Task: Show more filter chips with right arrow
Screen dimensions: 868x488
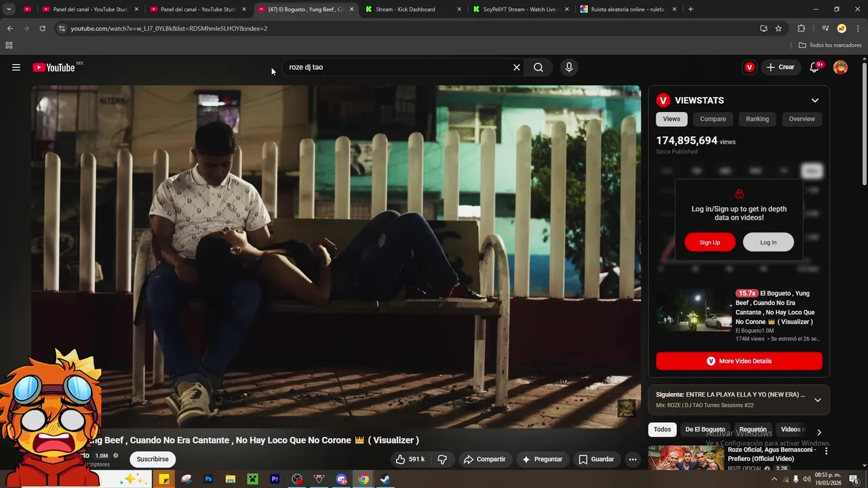Action: (818, 432)
